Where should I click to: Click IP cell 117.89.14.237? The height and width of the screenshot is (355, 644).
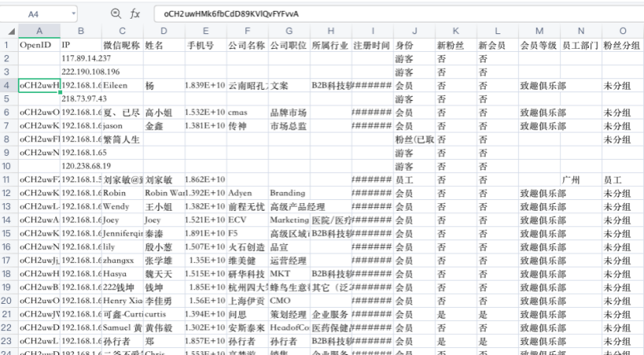81,58
